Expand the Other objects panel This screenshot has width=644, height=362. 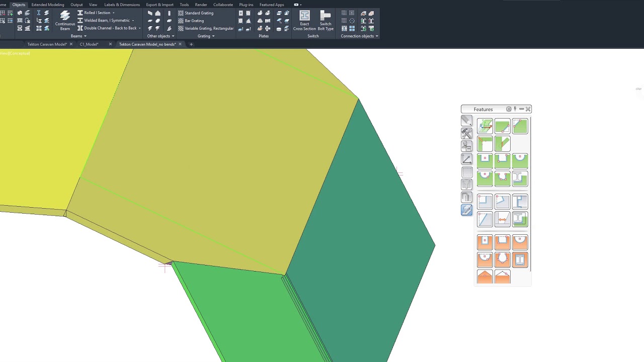160,36
